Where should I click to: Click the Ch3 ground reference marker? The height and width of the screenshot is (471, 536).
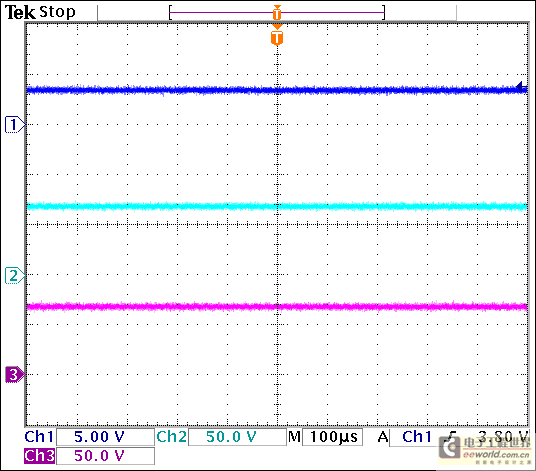(x=15, y=375)
